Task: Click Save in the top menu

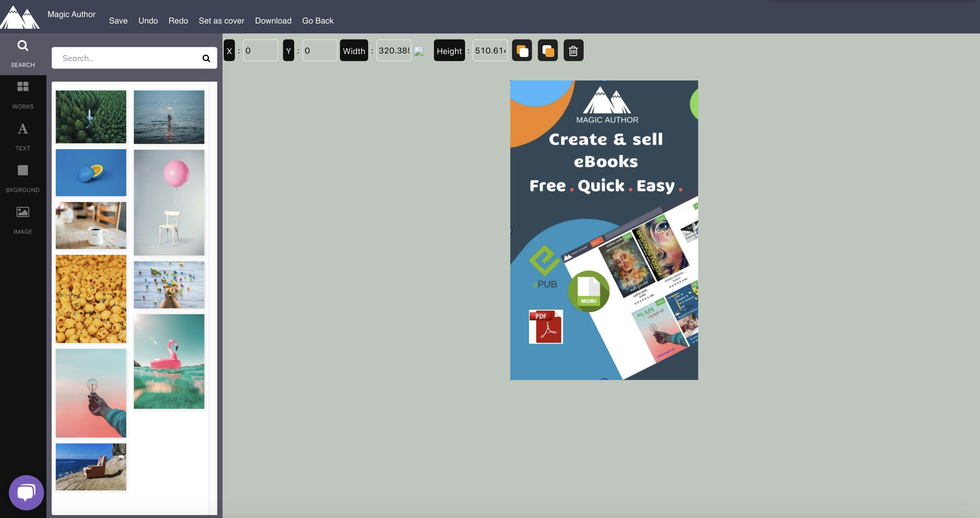Action: coord(118,21)
